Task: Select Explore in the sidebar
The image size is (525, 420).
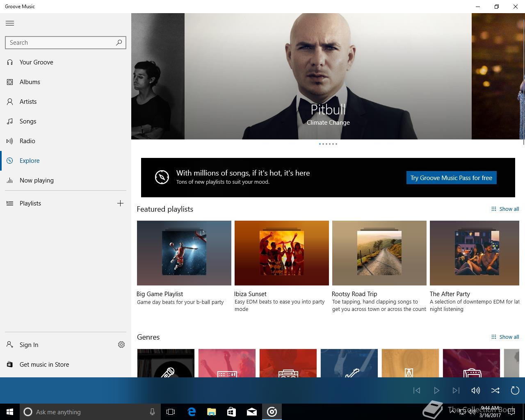Action: pos(66,161)
